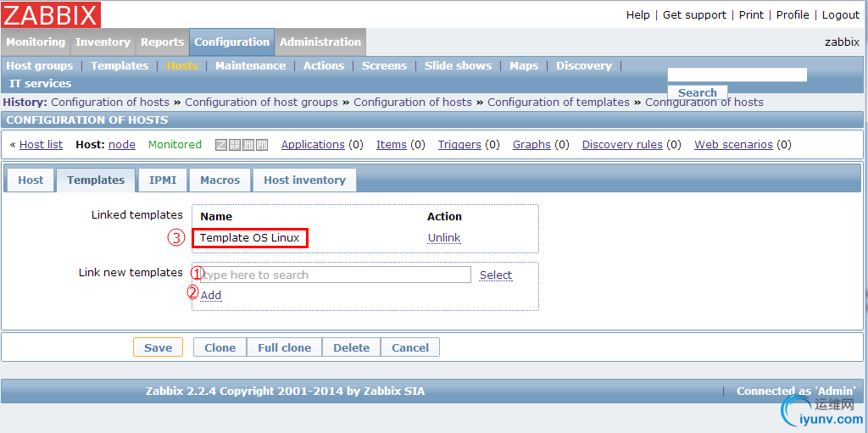Go to Host groups submenu
The height and width of the screenshot is (433, 868).
pyautogui.click(x=39, y=66)
